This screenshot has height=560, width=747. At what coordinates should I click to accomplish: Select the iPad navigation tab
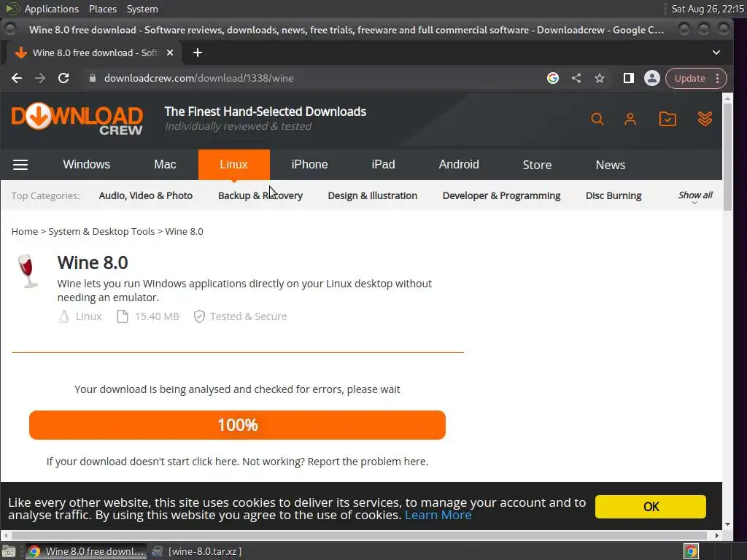pos(383,164)
